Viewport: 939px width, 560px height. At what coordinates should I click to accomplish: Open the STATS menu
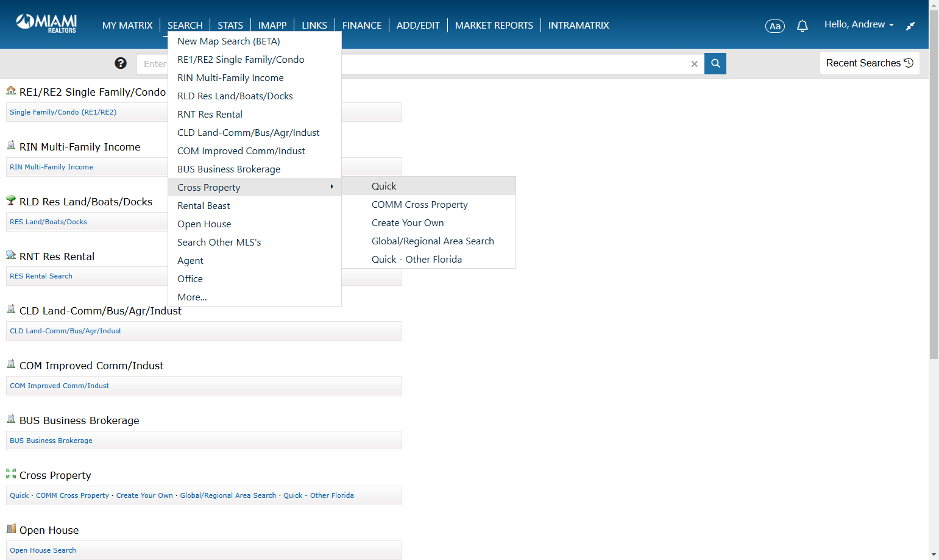(230, 25)
